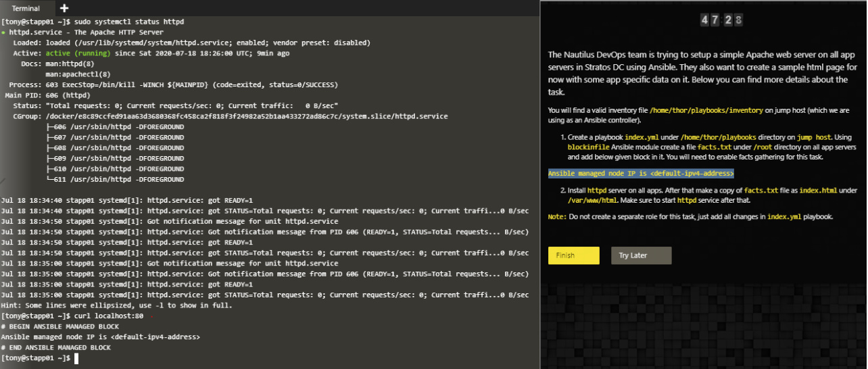Click '# END ANSIBLE MANAGED BLOCK' output line
The image size is (868, 369).
[x=55, y=347]
